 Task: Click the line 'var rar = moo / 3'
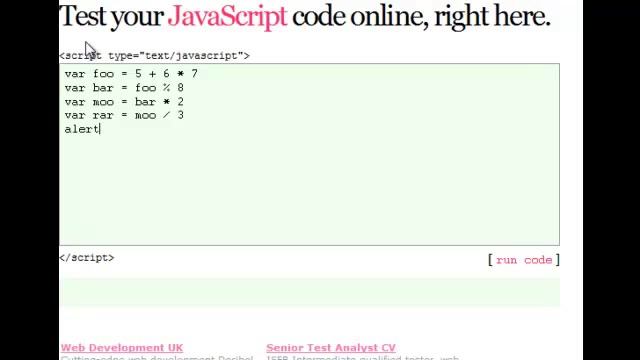point(124,116)
